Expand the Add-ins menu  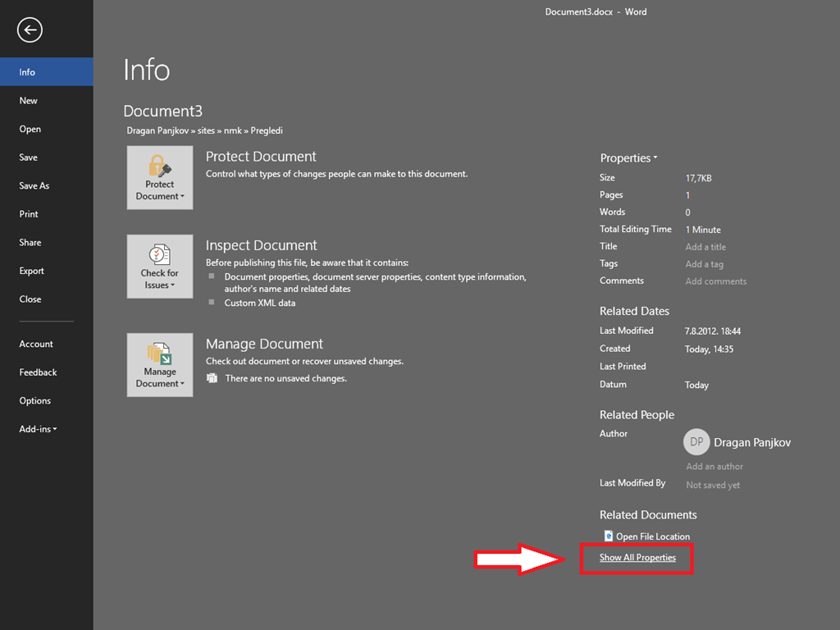(x=38, y=429)
